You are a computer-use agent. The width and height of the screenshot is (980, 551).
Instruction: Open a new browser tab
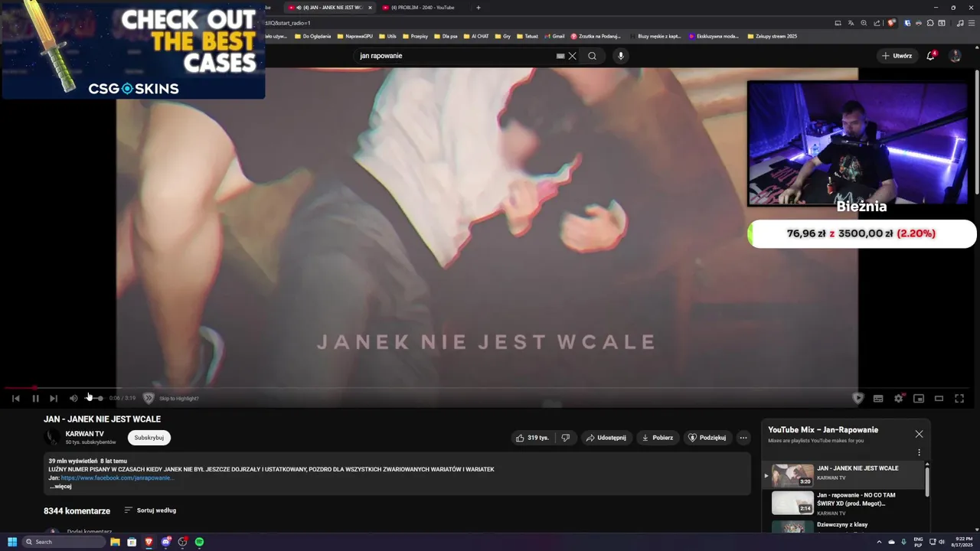(x=479, y=8)
